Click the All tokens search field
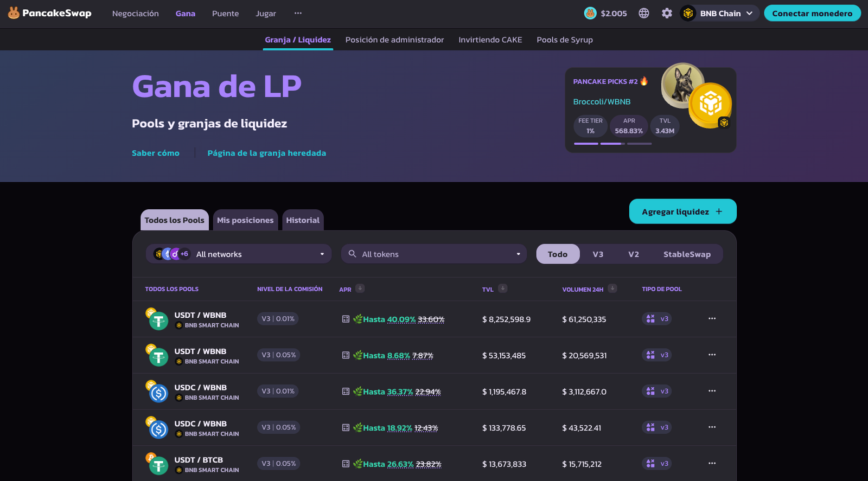 [x=434, y=254]
